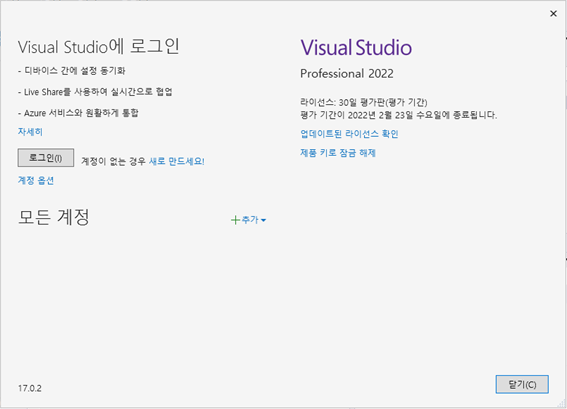Click the 로그인(I) sign-in button
The image size is (567, 409).
pyautogui.click(x=46, y=158)
